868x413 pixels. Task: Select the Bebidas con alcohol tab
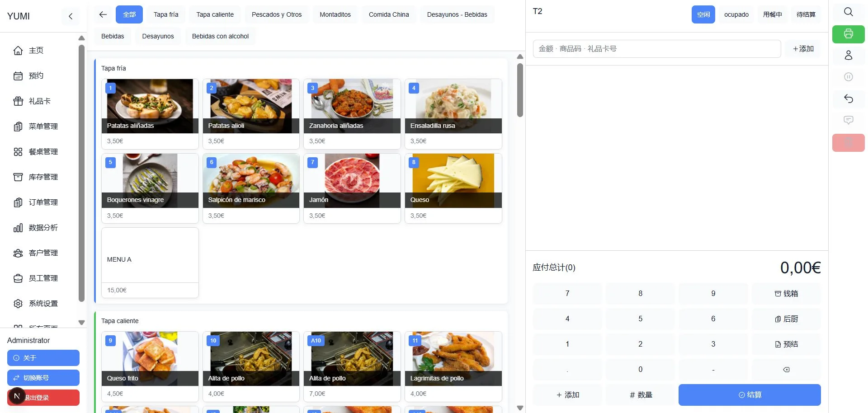click(220, 36)
